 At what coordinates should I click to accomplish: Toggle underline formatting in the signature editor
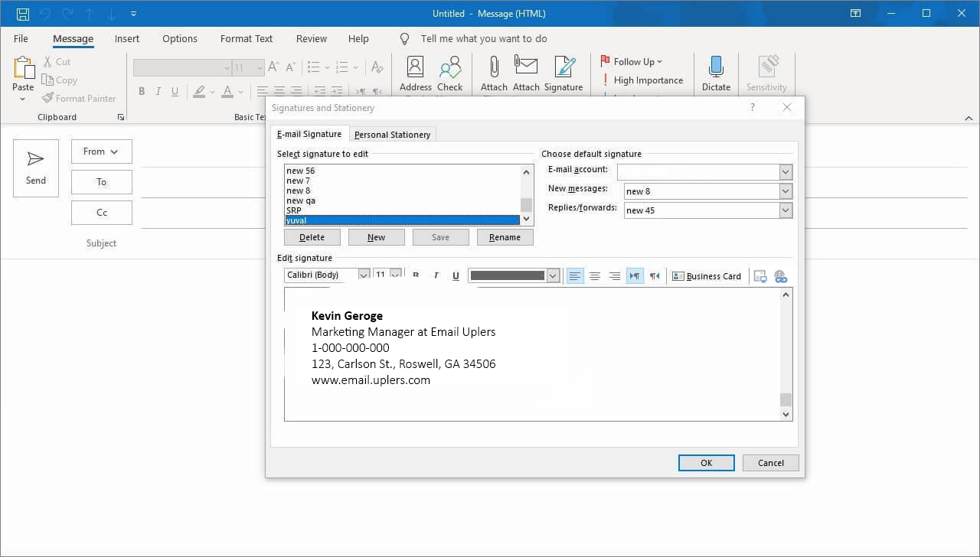(456, 275)
